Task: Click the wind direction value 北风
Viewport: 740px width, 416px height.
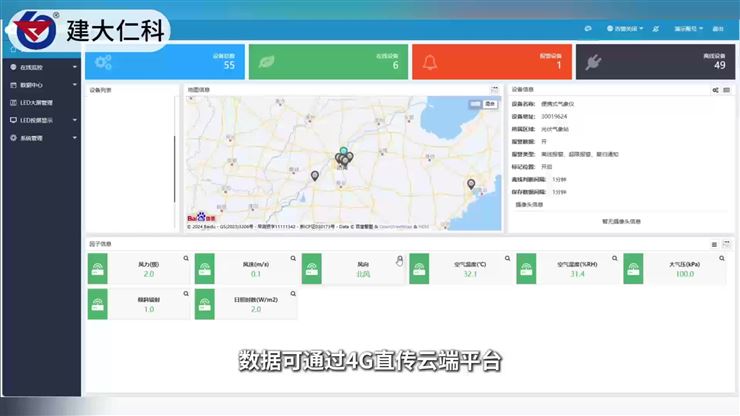Action: (363, 274)
